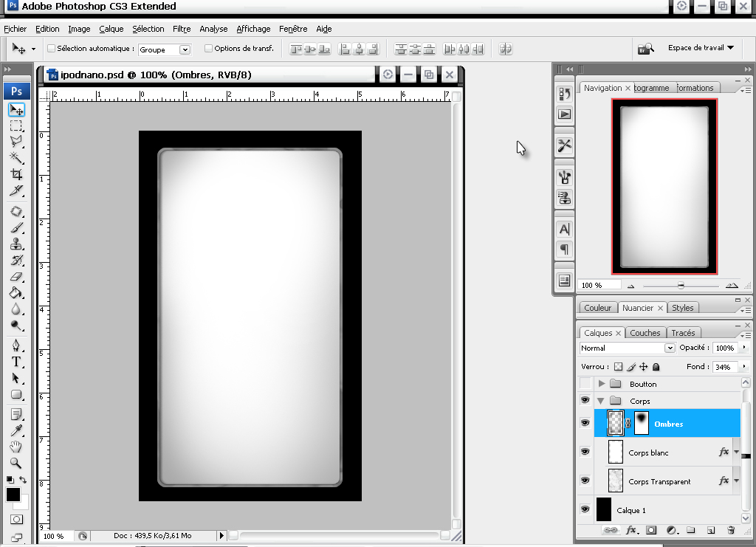Viewport: 756px width, 547px height.
Task: Select the Pen tool
Action: [16, 345]
